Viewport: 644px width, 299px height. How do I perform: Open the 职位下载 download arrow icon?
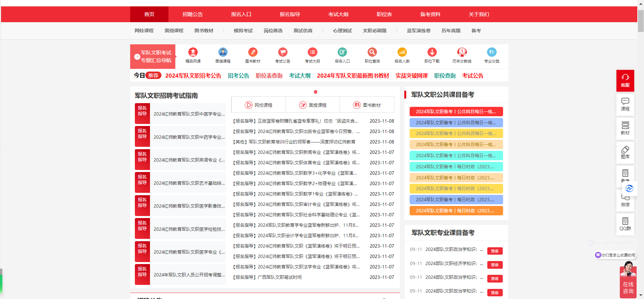(432, 52)
